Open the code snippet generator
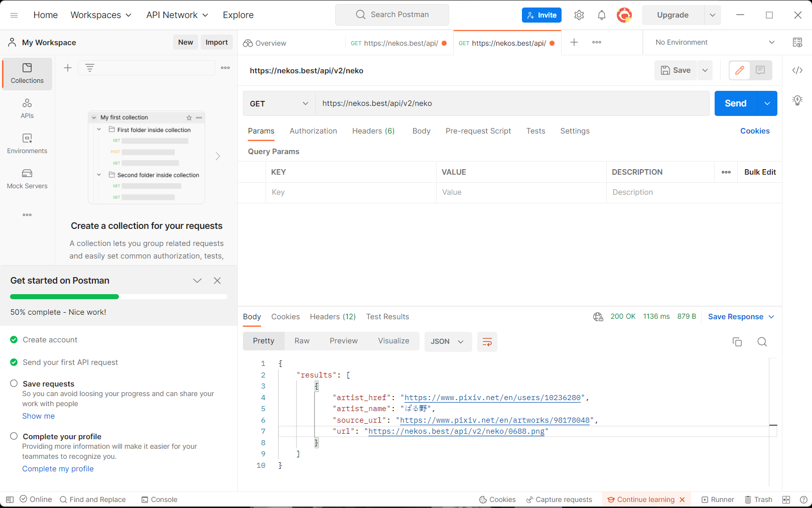812x508 pixels. click(797, 70)
